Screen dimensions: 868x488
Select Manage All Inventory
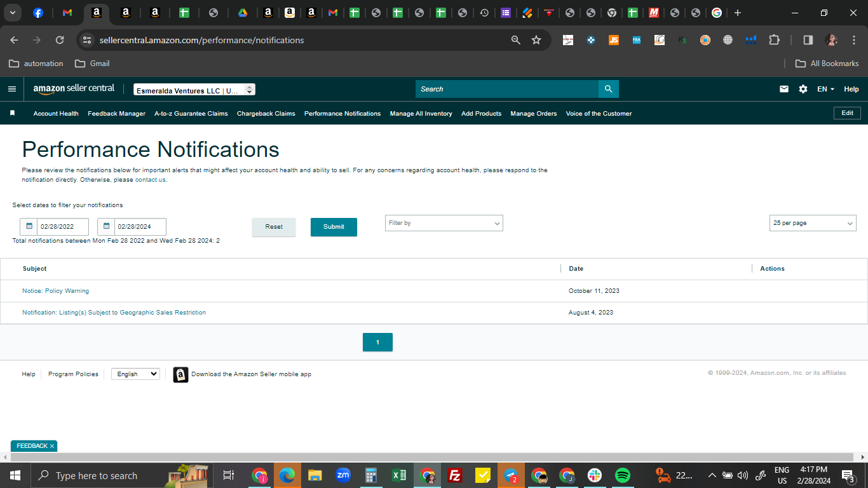point(421,114)
